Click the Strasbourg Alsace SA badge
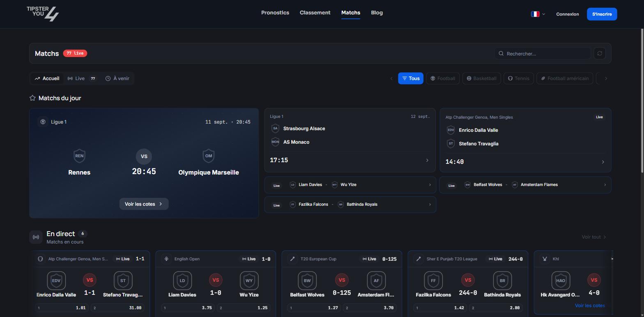This screenshot has height=317, width=644. click(x=275, y=129)
